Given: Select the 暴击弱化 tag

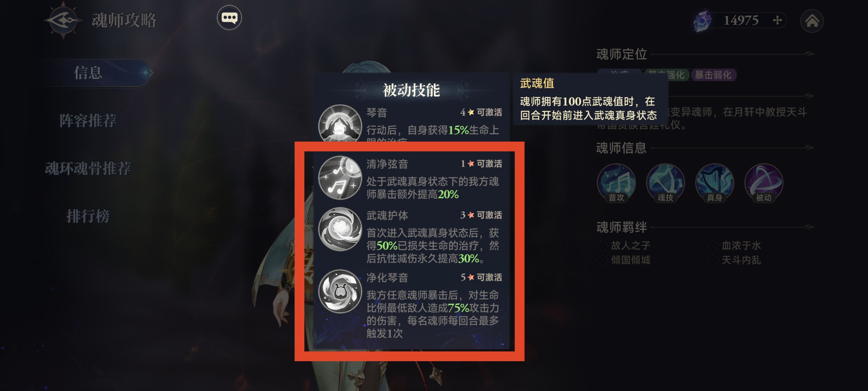Looking at the screenshot, I should point(713,75).
